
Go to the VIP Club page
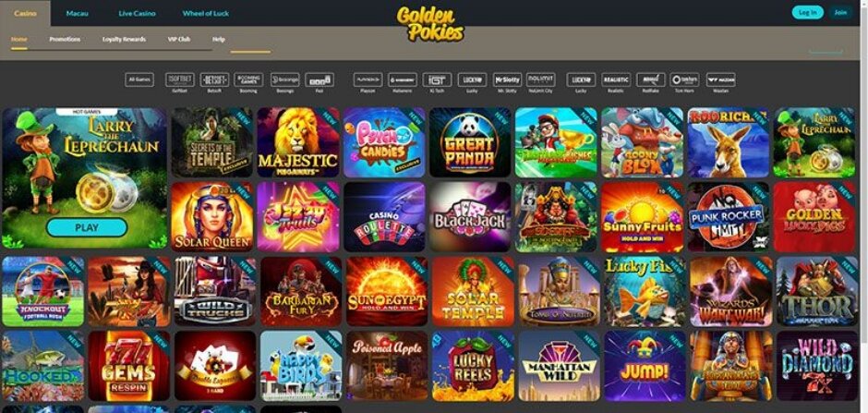click(179, 40)
